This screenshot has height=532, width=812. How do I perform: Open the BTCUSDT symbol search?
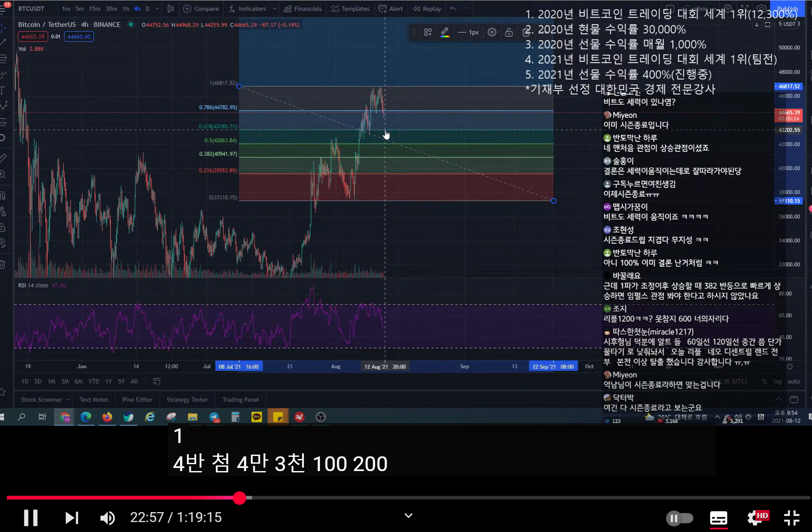click(31, 9)
